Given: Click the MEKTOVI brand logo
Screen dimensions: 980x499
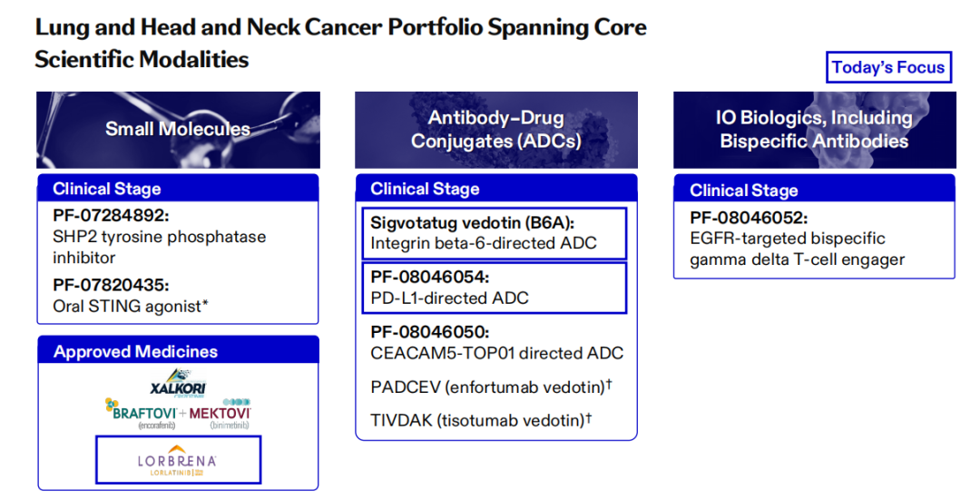Looking at the screenshot, I should [x=220, y=414].
